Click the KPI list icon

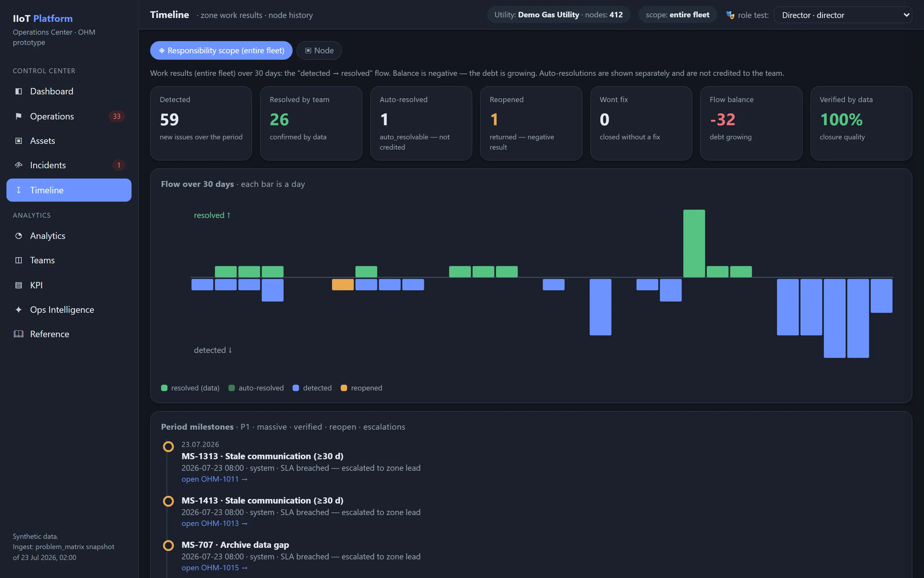coord(18,285)
